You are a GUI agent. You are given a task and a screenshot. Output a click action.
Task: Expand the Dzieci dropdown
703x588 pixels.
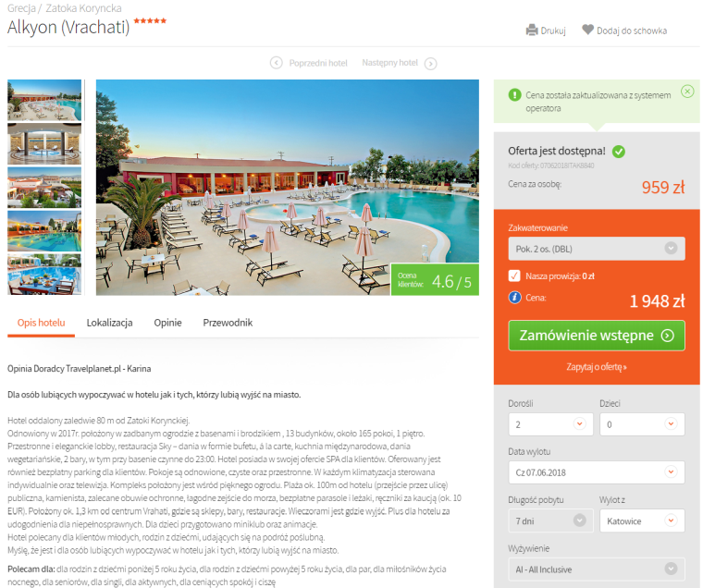click(642, 424)
